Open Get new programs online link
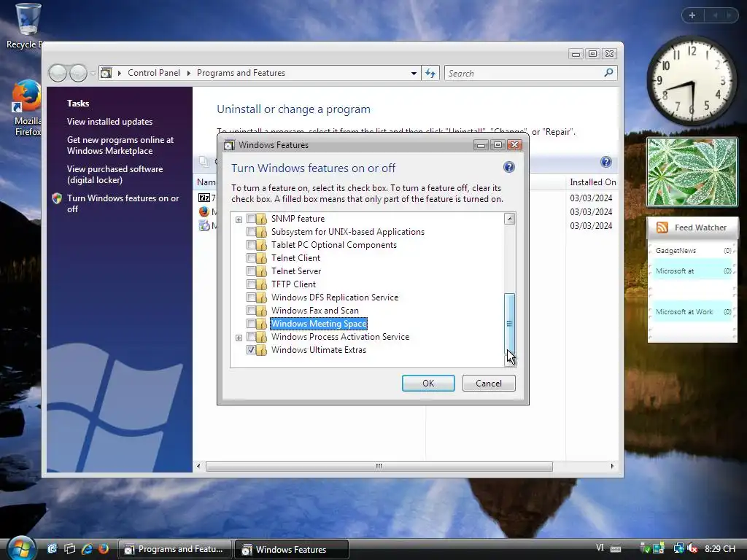 coord(120,145)
